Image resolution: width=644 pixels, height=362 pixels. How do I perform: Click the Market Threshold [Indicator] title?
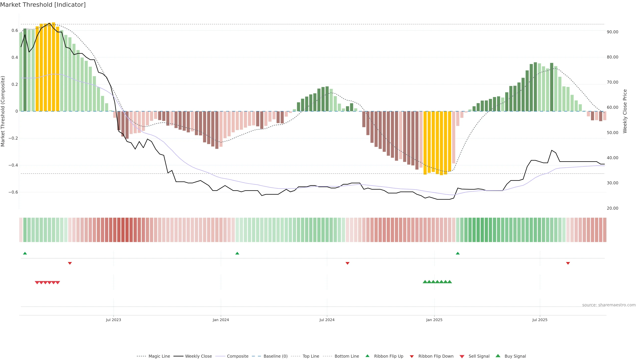click(x=43, y=5)
